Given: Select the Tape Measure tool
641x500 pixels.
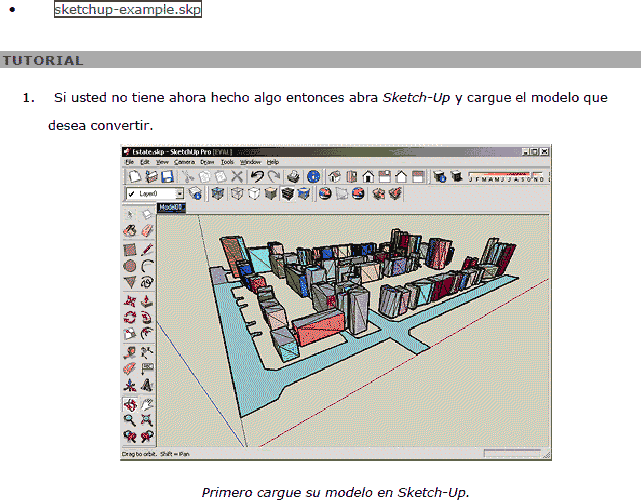Looking at the screenshot, I should point(130,352).
